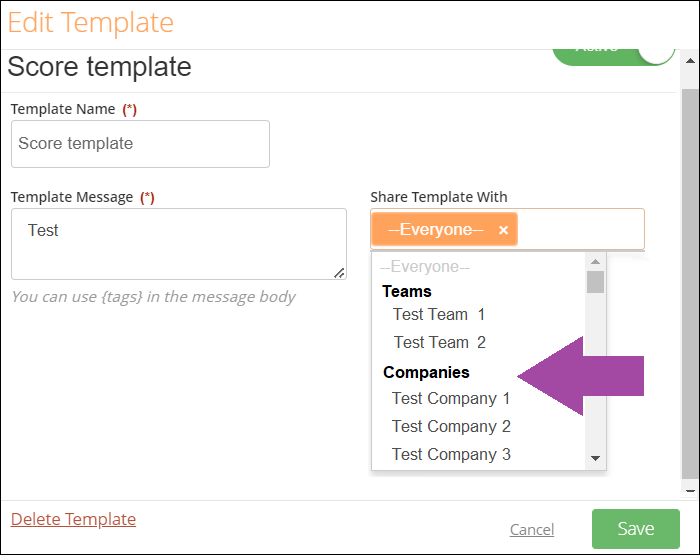
Task: Choose Test Company 3 from list
Action: point(451,455)
